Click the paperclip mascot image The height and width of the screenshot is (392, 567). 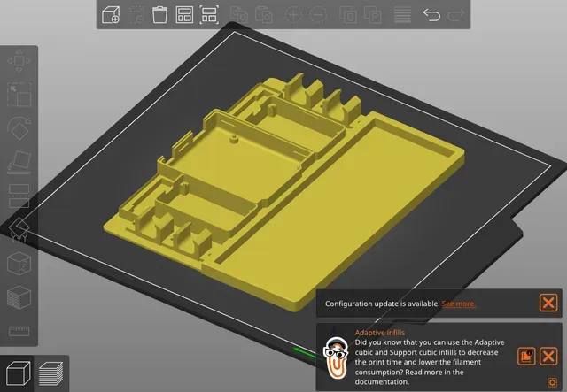[336, 357]
